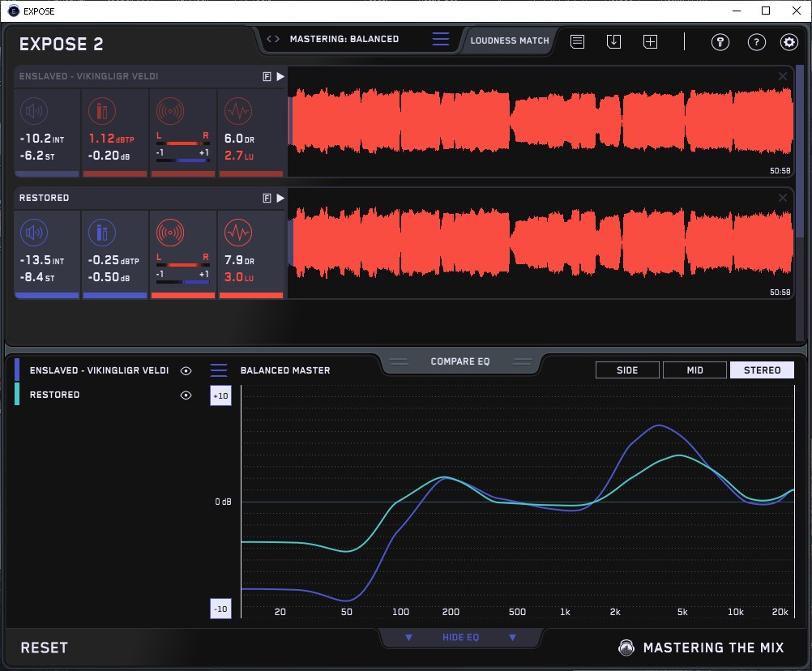Click the loudness icon in Restored track

pyautogui.click(x=34, y=233)
